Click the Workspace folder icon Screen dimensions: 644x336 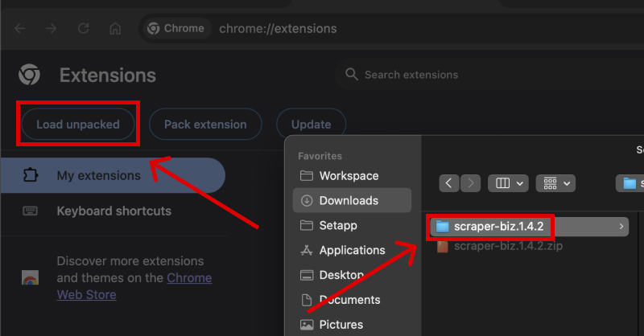pos(307,175)
